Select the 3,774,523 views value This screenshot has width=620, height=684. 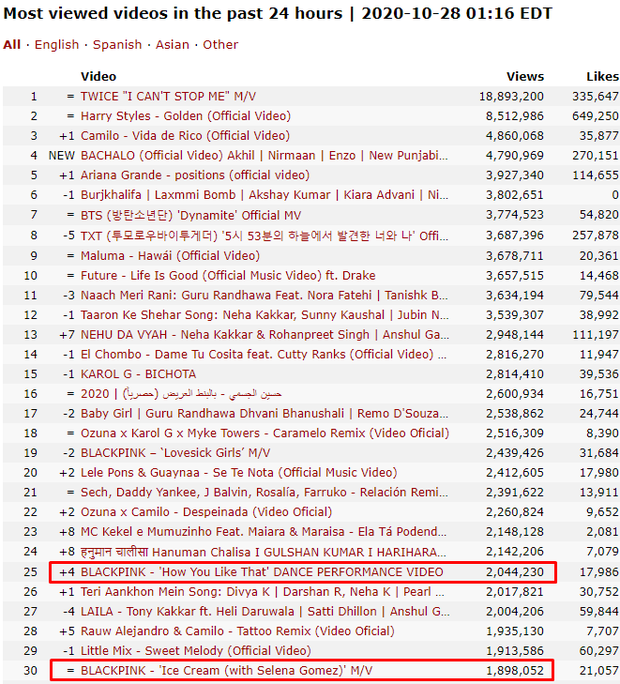[x=515, y=215]
